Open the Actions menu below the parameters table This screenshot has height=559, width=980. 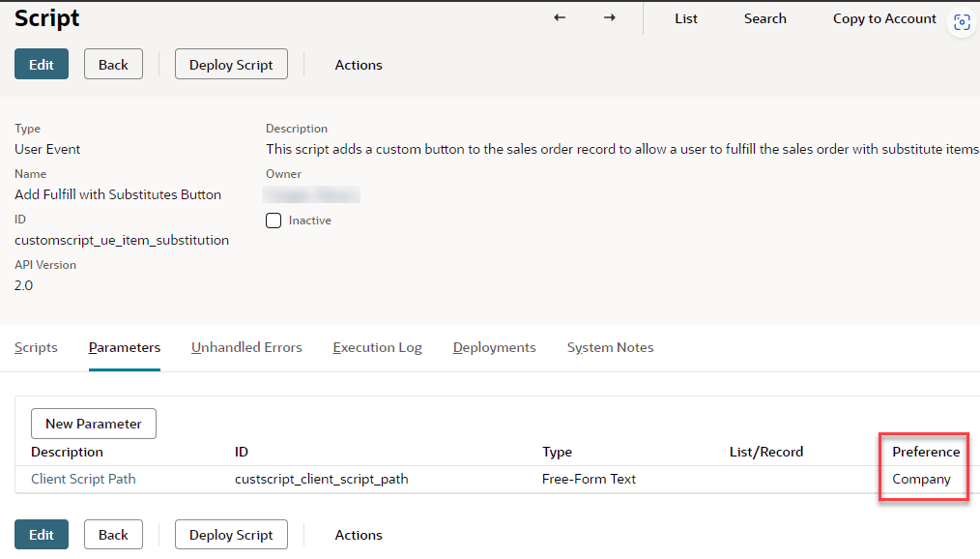(x=359, y=535)
